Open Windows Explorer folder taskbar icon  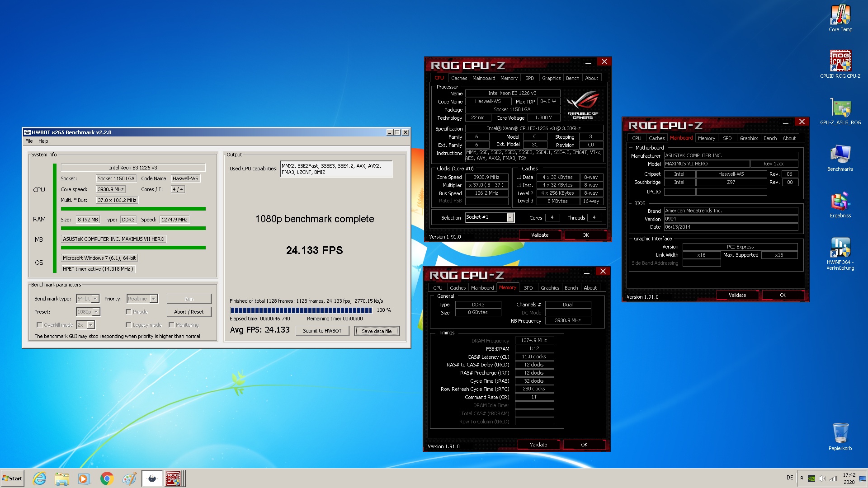(62, 479)
